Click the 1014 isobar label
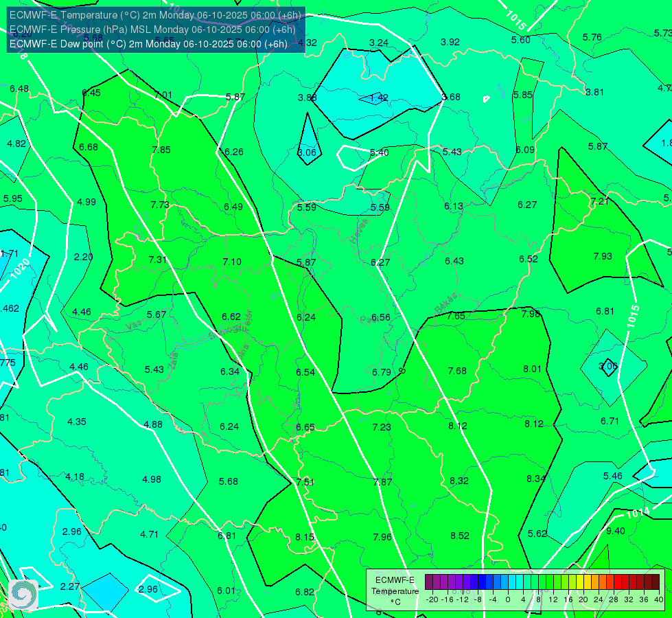Image resolution: width=672 pixels, height=618 pixels. 638,512
